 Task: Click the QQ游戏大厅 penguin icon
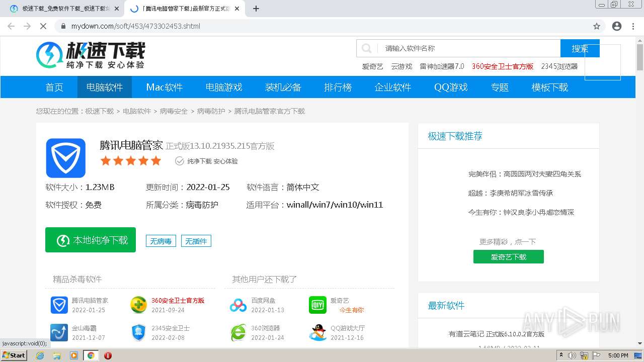318,332
